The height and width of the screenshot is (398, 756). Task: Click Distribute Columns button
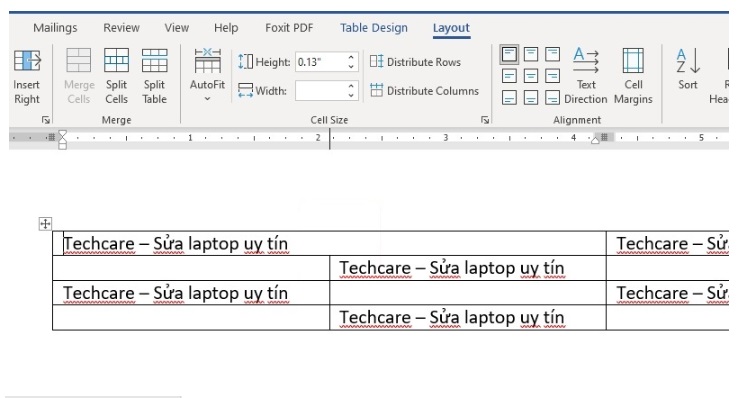click(424, 91)
